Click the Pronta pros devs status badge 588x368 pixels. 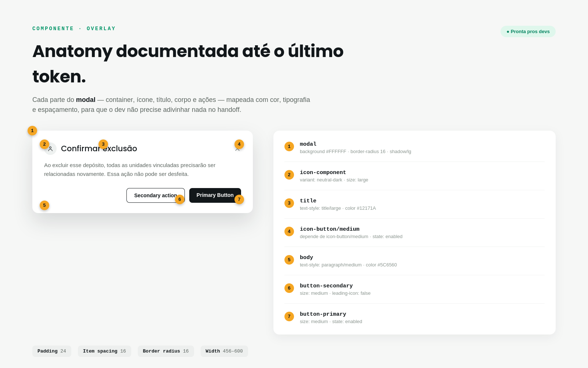tap(528, 31)
